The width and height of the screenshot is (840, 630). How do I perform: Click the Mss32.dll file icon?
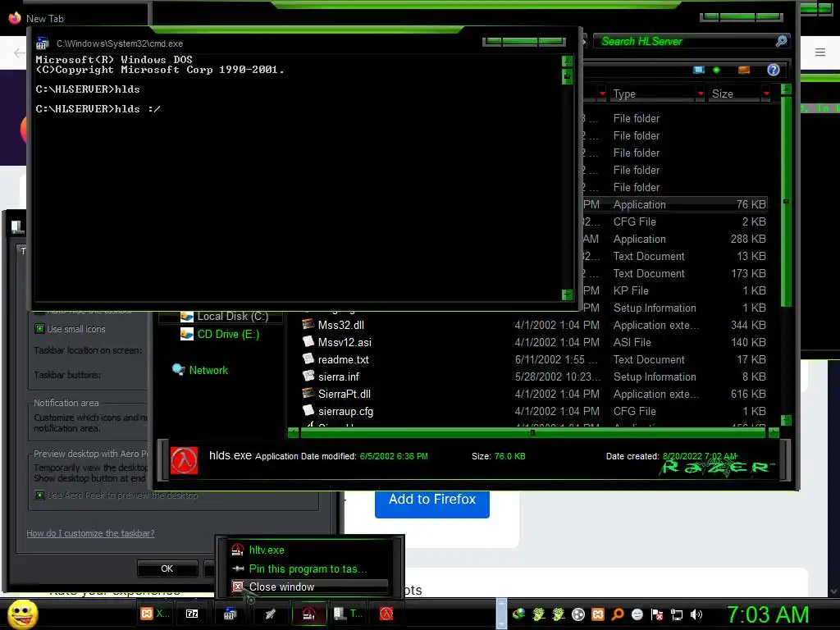click(x=308, y=324)
